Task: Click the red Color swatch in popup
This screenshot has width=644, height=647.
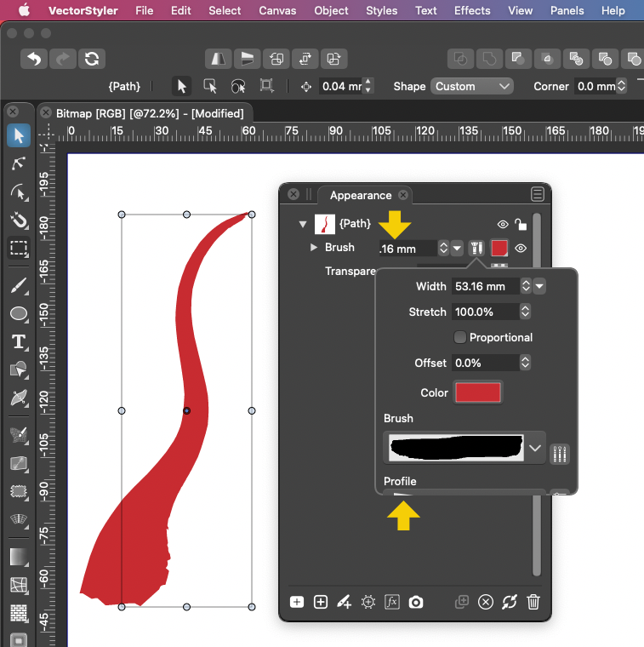Action: click(478, 392)
